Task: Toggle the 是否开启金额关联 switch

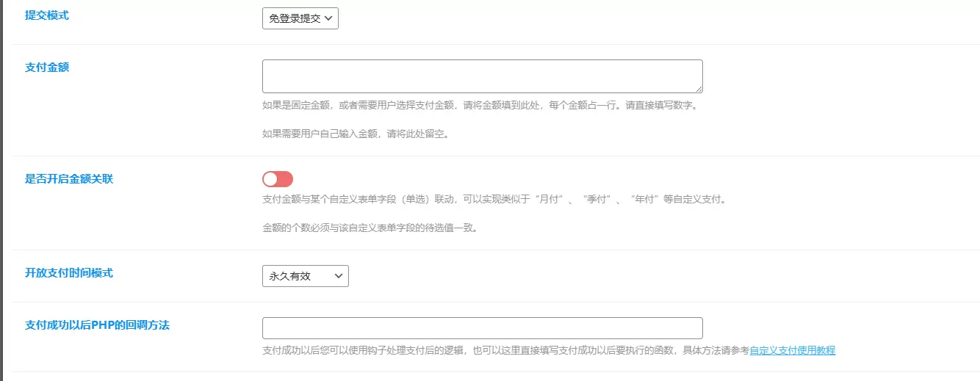Action: point(278,179)
